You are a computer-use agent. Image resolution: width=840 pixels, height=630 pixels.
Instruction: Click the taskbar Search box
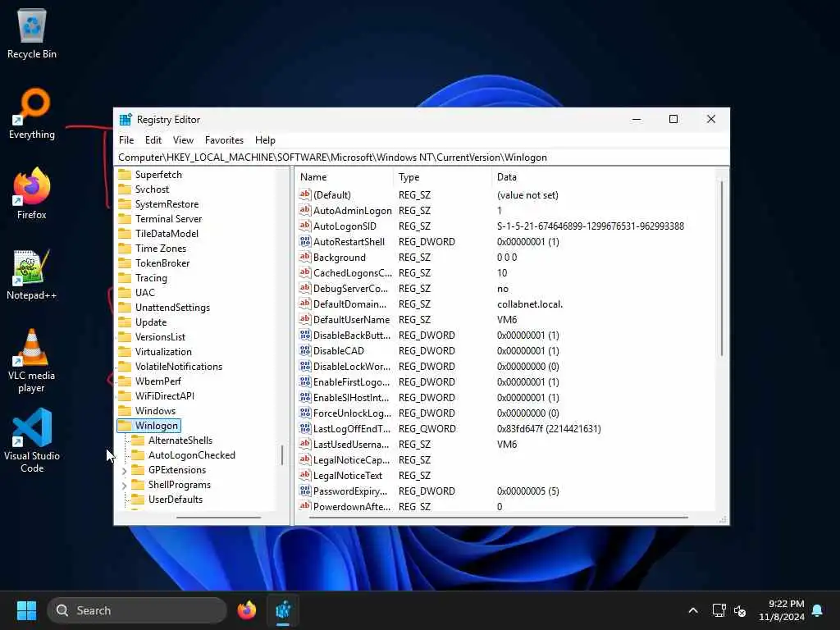(x=137, y=610)
